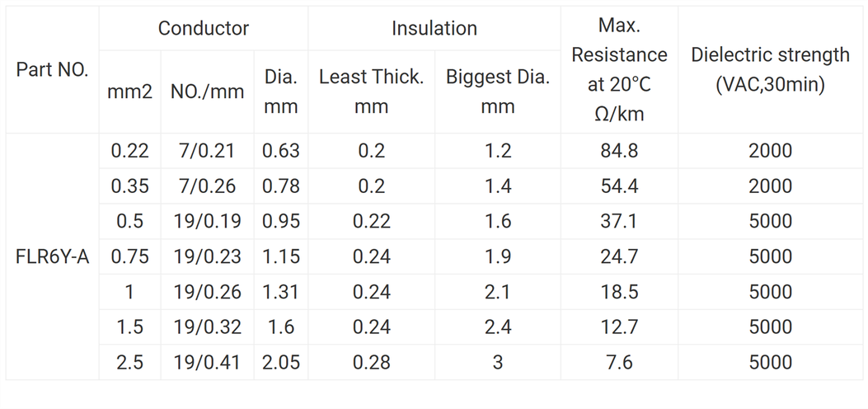Click the 19/0.19 stranding cell
868x409 pixels.
[207, 221]
